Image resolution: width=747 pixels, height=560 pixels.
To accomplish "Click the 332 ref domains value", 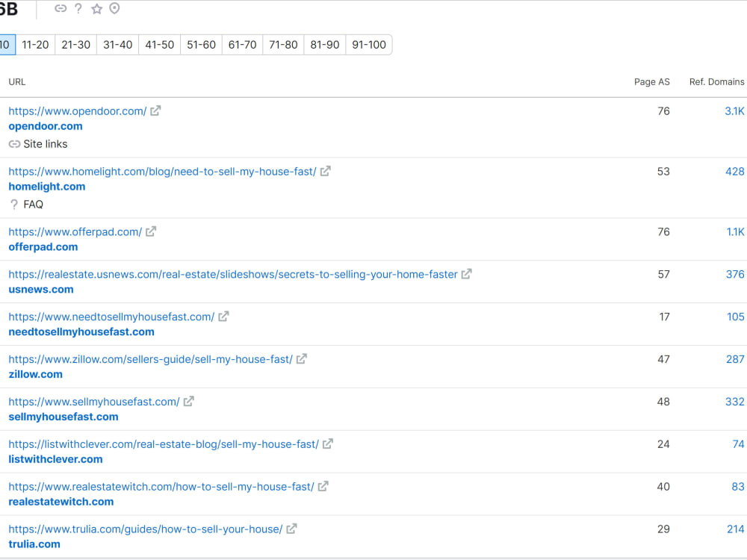I will (734, 402).
